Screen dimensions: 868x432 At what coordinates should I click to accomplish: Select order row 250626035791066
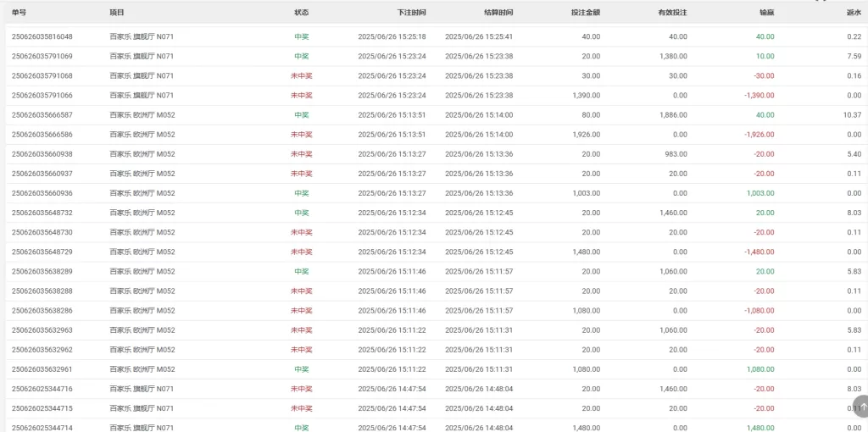434,95
